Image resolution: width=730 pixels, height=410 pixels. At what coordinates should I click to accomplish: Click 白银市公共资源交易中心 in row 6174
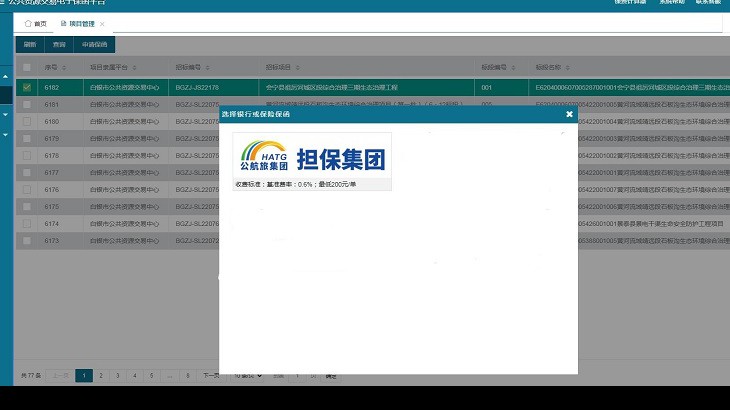pos(124,224)
